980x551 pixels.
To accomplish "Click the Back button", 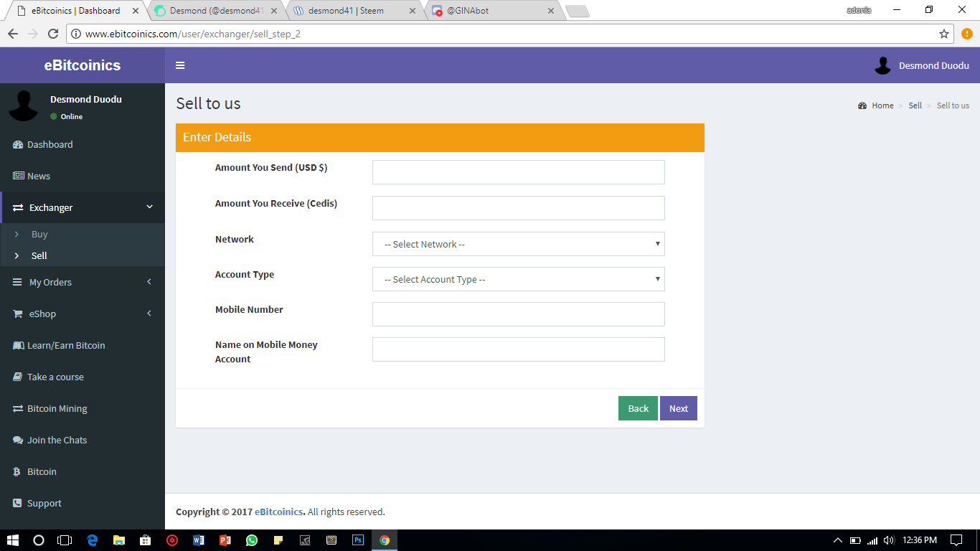I will (637, 408).
